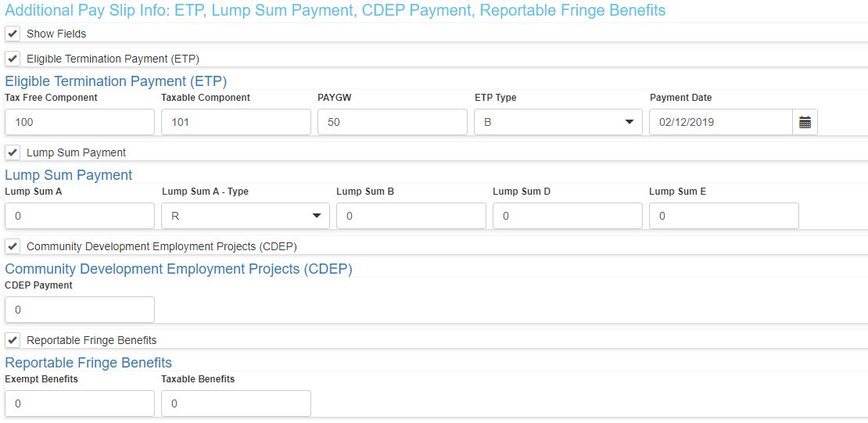Open the ETP Type dropdown
The height and width of the screenshot is (423, 868).
(x=558, y=122)
